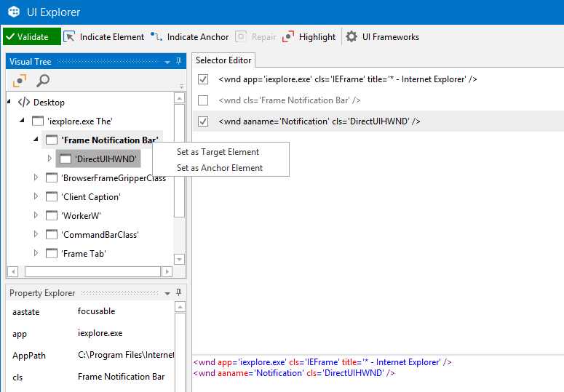Select the 'iexplore.exe The' tree item

(80, 121)
